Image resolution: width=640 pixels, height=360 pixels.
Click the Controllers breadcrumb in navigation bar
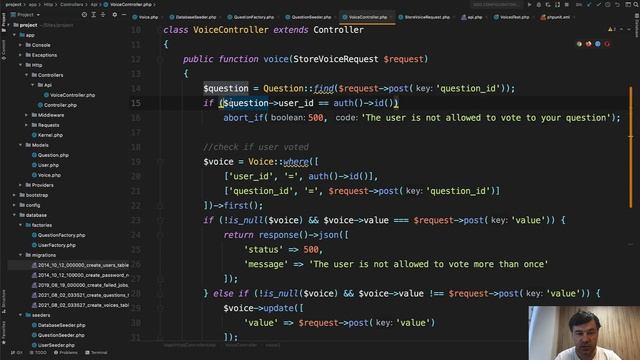(71, 4)
